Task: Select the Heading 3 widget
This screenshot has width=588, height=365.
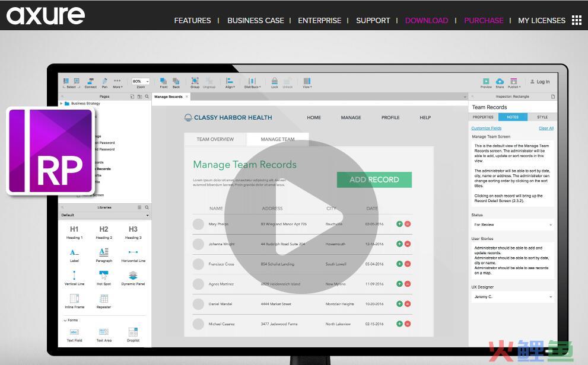Action: pos(133,232)
